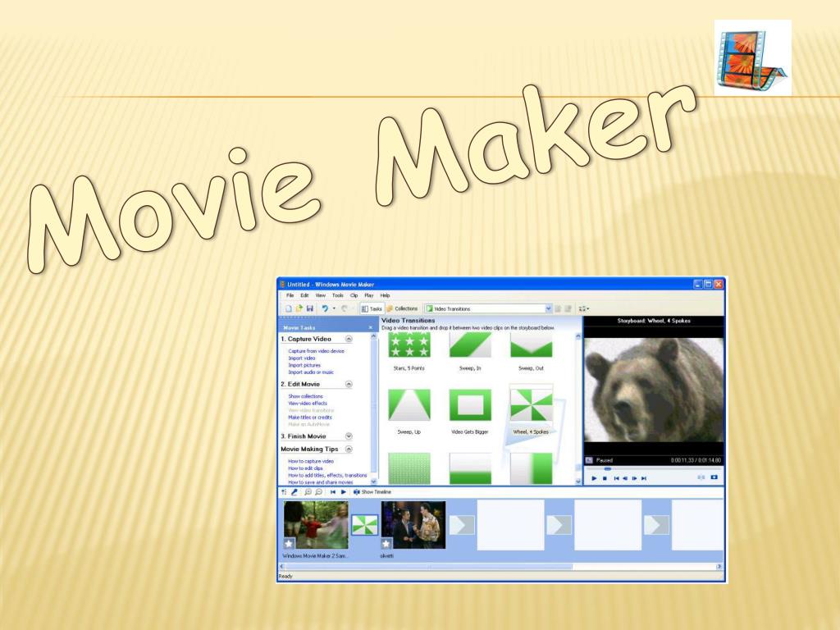Open How to capture video tip
The width and height of the screenshot is (840, 630).
pos(311,461)
